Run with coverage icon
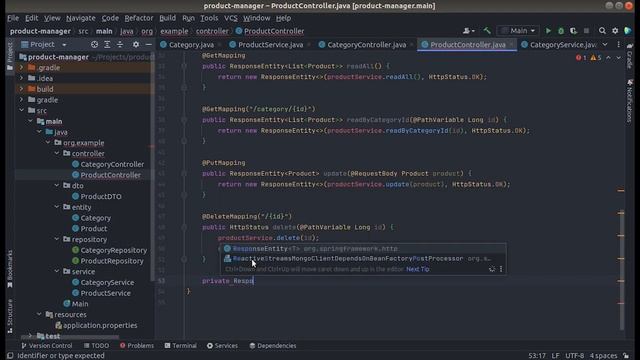Viewport: 640px width, 360px height. click(573, 31)
